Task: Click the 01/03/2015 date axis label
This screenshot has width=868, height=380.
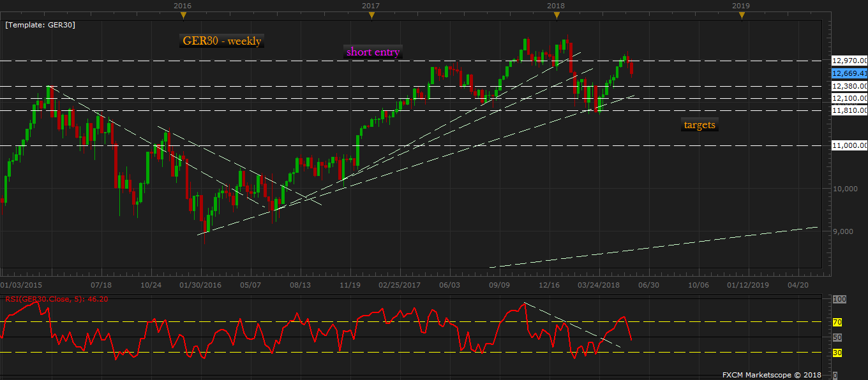Action: pos(22,285)
